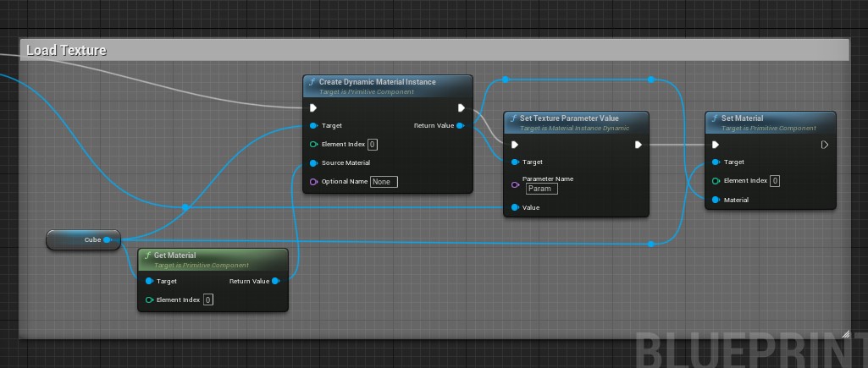
Task: Edit Element Index value on Create Dynamic Material Instance
Action: [x=373, y=145]
